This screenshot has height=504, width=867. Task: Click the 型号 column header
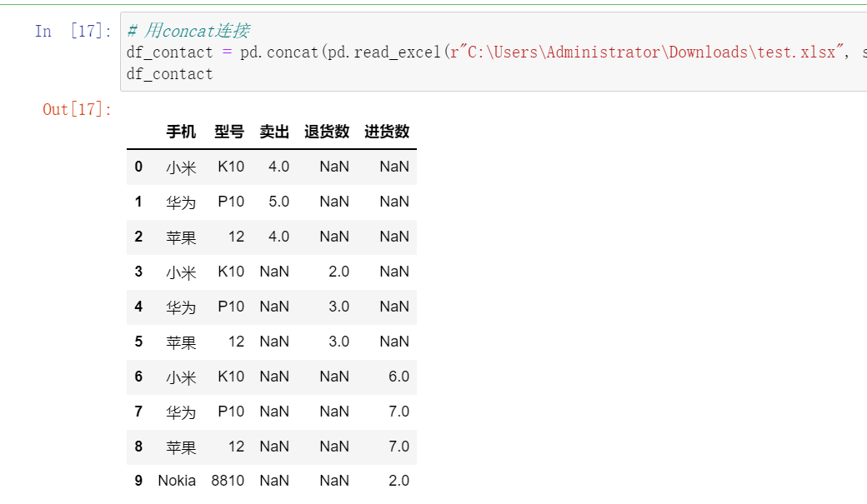click(229, 132)
